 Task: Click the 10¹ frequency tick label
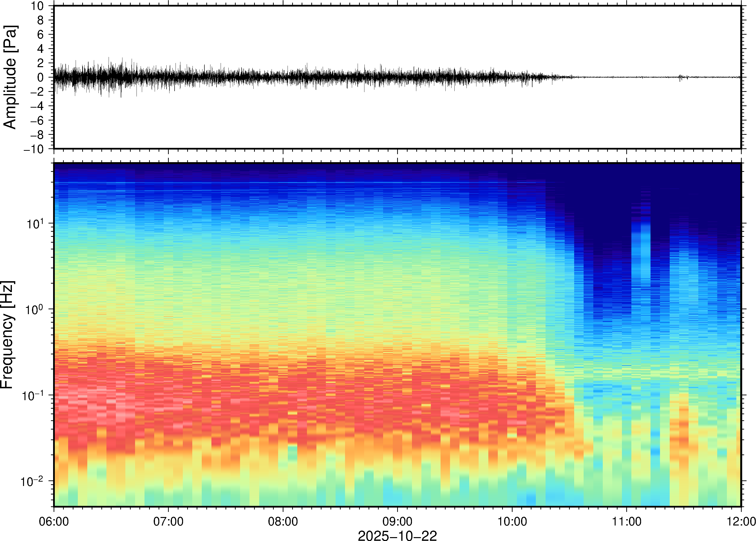(35, 223)
